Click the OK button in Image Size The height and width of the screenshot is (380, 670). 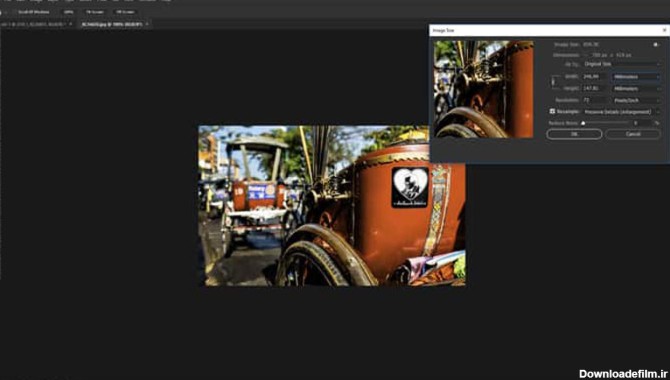tap(574, 134)
